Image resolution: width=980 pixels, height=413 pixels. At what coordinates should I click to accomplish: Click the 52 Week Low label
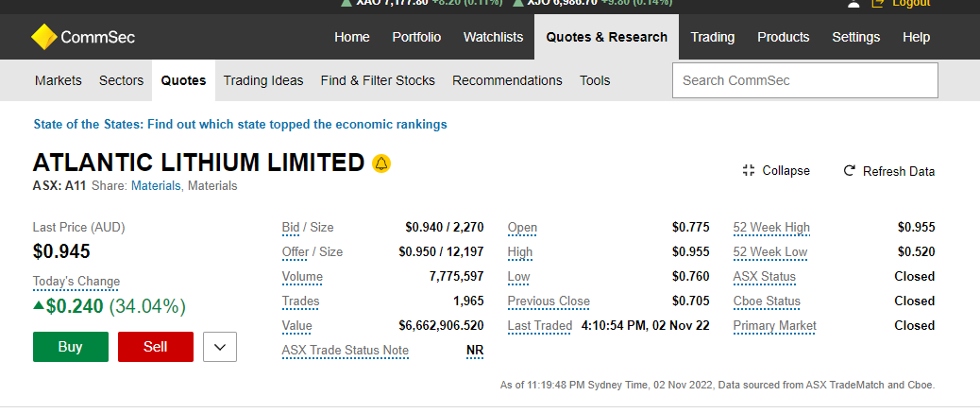(x=770, y=252)
